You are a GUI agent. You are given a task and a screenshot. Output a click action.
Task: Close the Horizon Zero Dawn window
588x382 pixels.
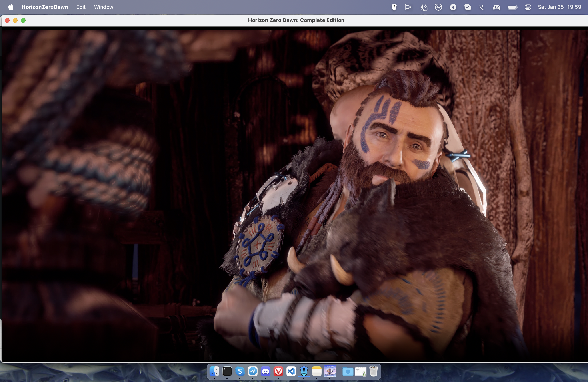coord(7,20)
